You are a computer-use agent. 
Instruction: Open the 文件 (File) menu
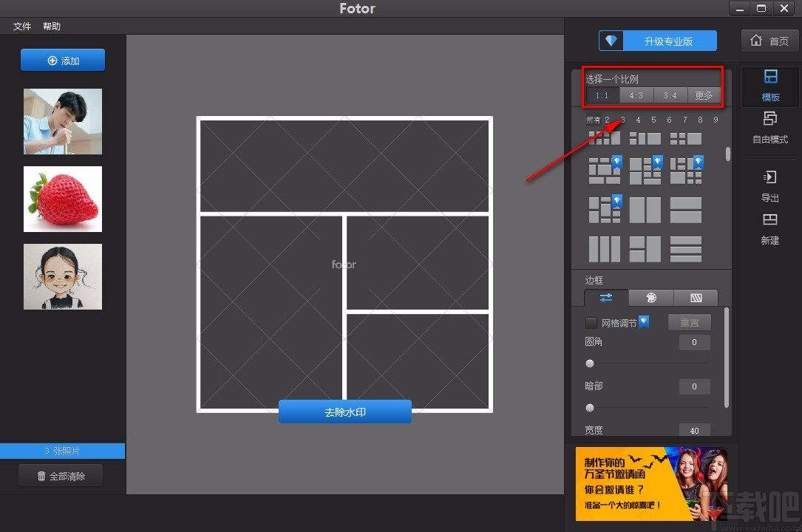tap(21, 26)
